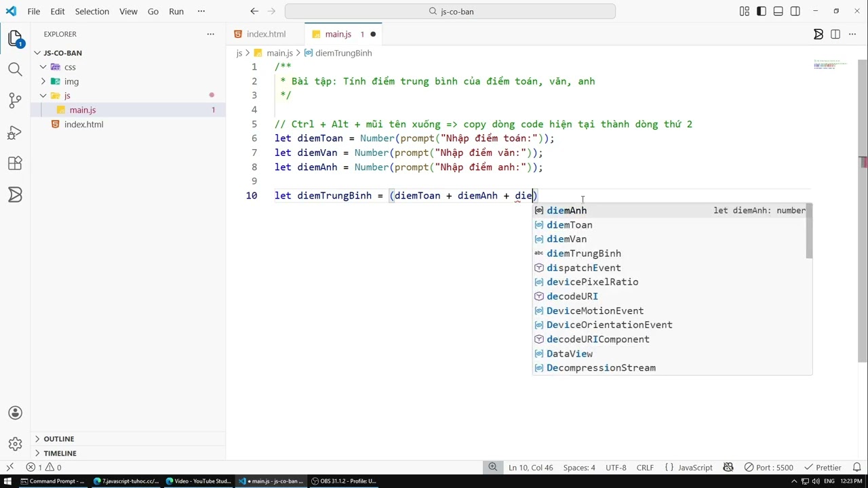Click CRLF end-of-line selector
Screen dimensions: 868x488
coord(645,467)
